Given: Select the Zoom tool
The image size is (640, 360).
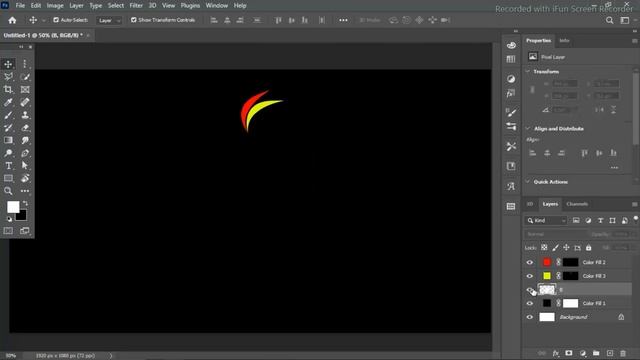Looking at the screenshot, I should (8, 191).
